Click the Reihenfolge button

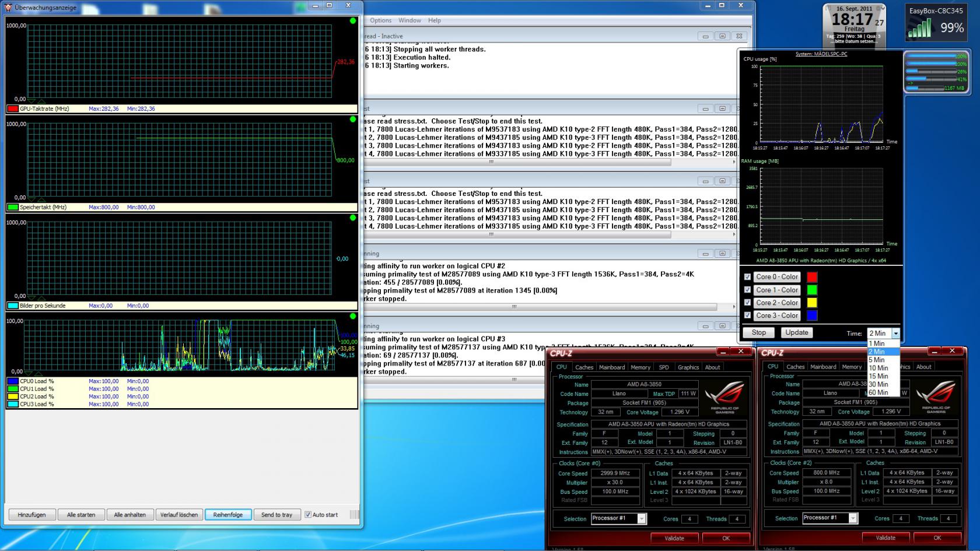tap(228, 515)
